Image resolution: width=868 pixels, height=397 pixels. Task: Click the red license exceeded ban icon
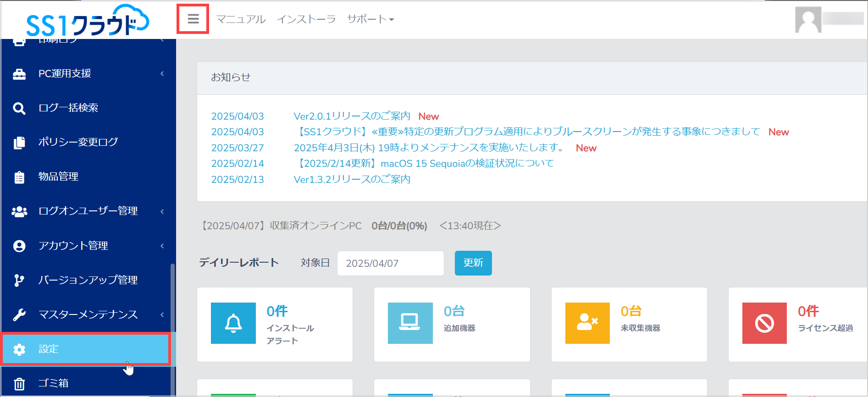(x=764, y=323)
